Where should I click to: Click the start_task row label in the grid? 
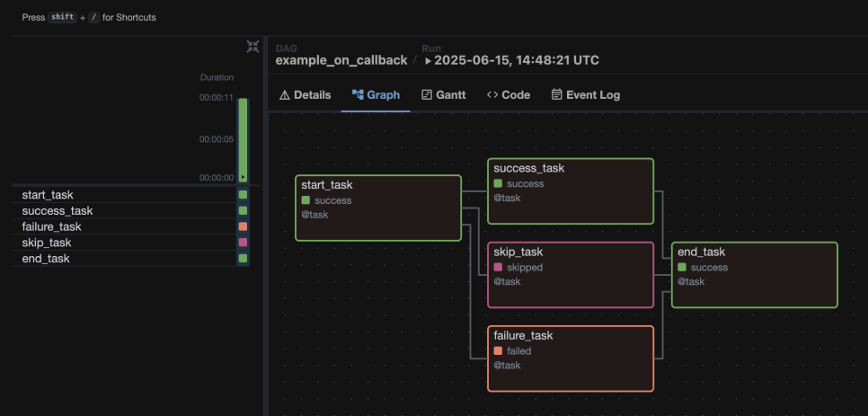(x=48, y=195)
